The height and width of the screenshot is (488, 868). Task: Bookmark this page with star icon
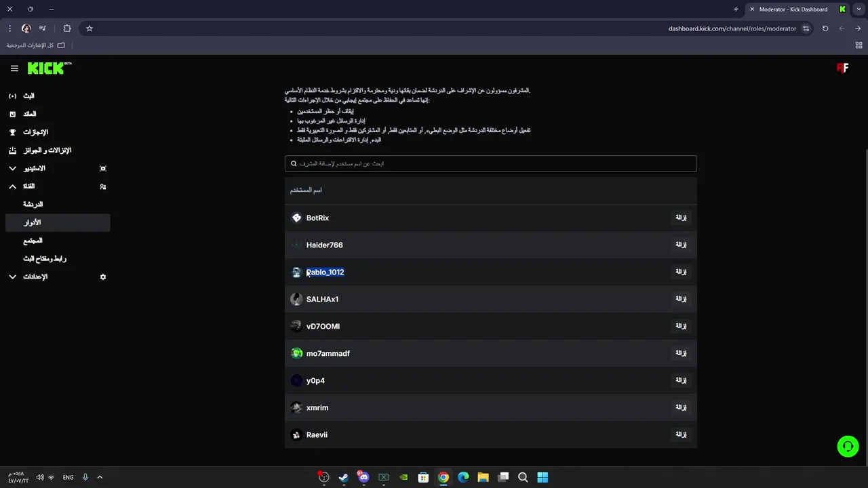tap(89, 28)
